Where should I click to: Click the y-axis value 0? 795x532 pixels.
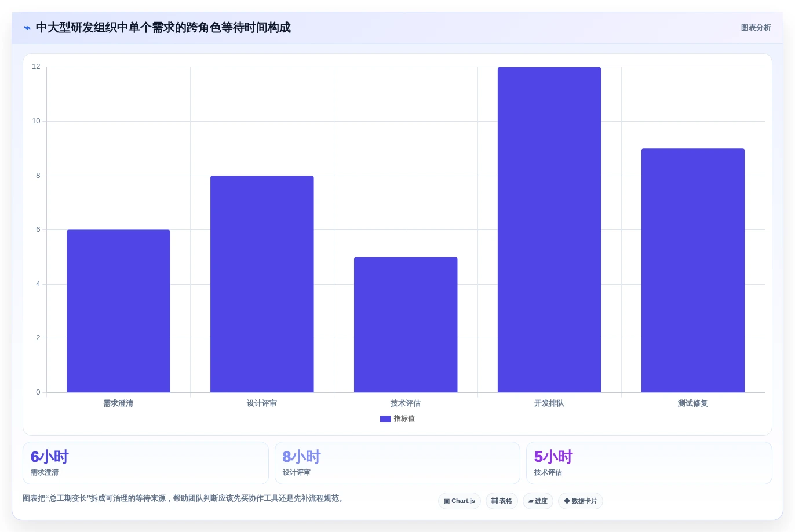[x=38, y=392]
